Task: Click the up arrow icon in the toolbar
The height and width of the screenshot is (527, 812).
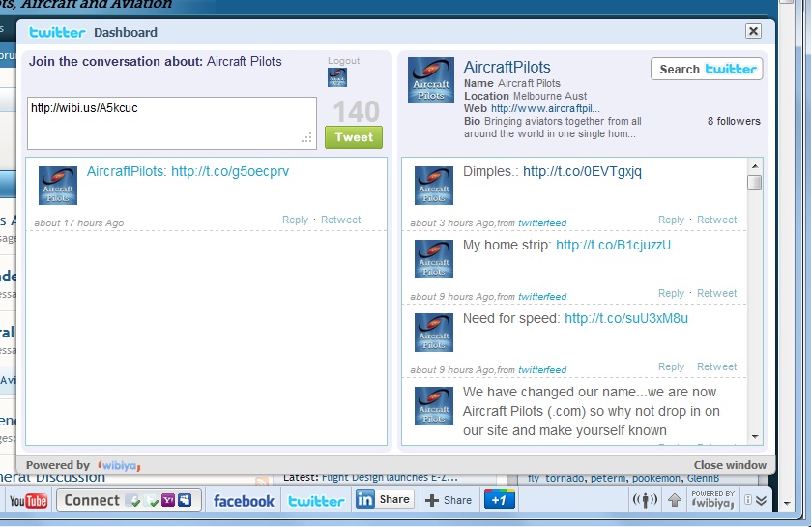Action: tap(675, 500)
